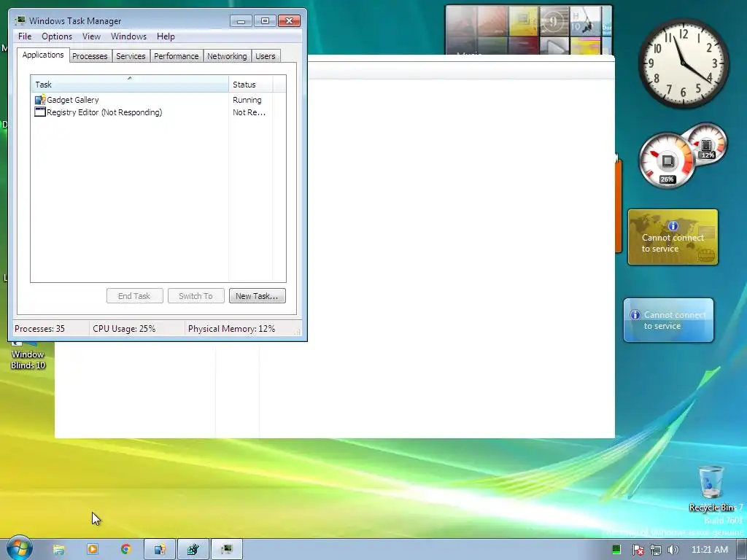747x560 pixels.
Task: Open the Options menu
Action: tap(57, 36)
